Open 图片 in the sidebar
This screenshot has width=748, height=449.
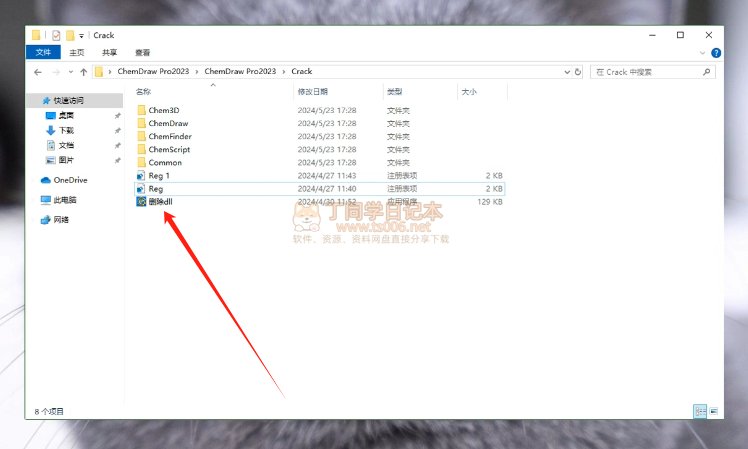66,160
